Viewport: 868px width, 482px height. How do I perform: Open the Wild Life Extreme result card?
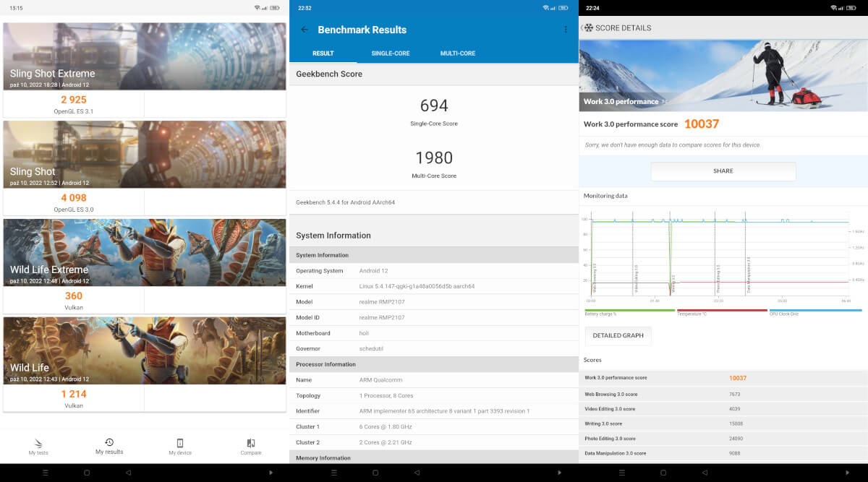[145, 252]
